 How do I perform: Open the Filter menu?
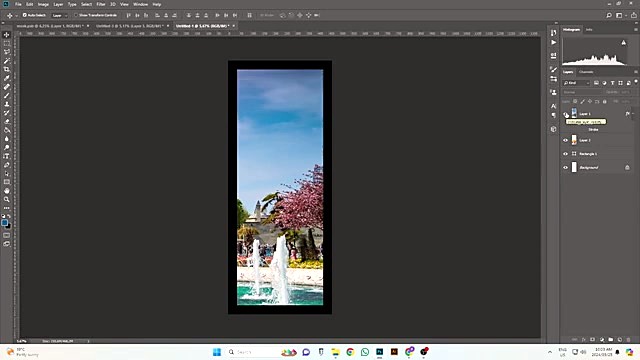[101, 4]
